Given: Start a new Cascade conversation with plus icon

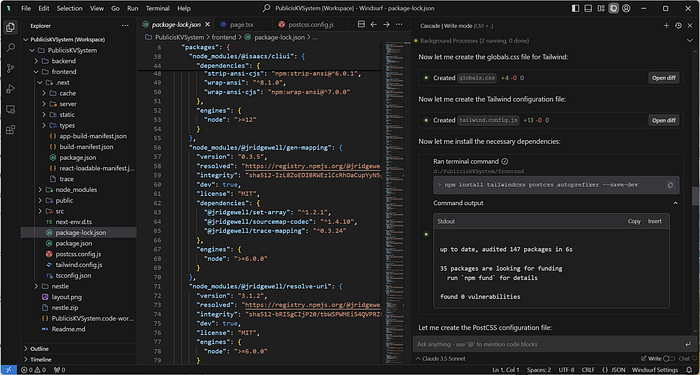Looking at the screenshot, I should (x=667, y=26).
